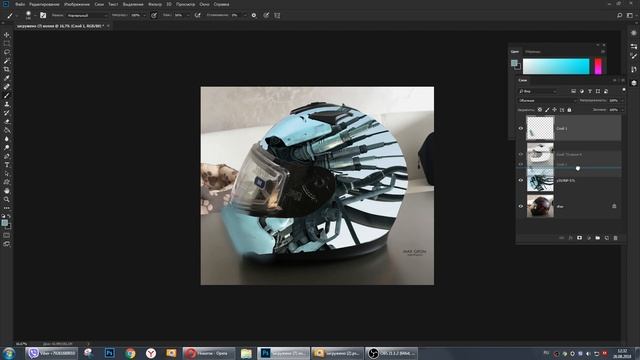Click the hue strip in Color panel

pyautogui.click(x=598, y=66)
